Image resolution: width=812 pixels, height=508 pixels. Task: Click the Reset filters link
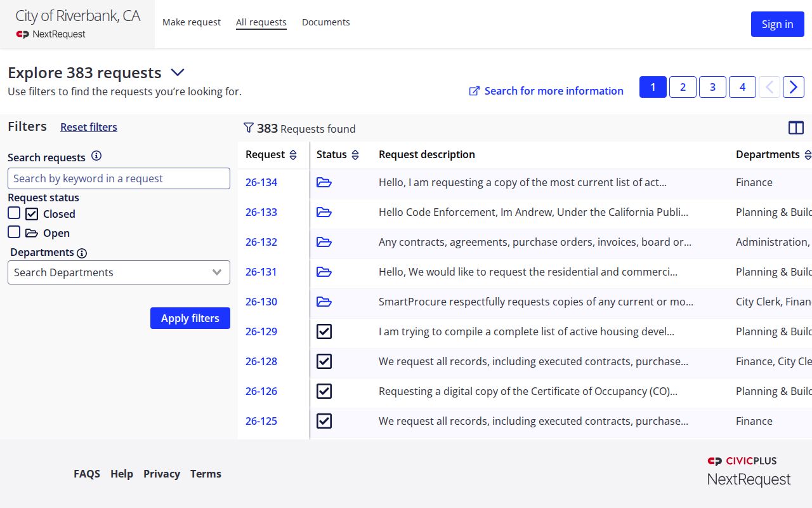pos(89,127)
